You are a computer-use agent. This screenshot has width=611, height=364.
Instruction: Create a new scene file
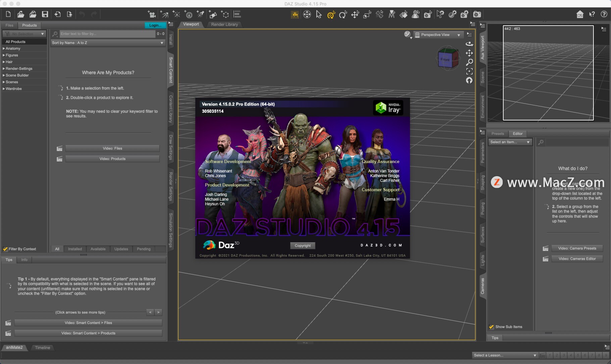(8, 14)
